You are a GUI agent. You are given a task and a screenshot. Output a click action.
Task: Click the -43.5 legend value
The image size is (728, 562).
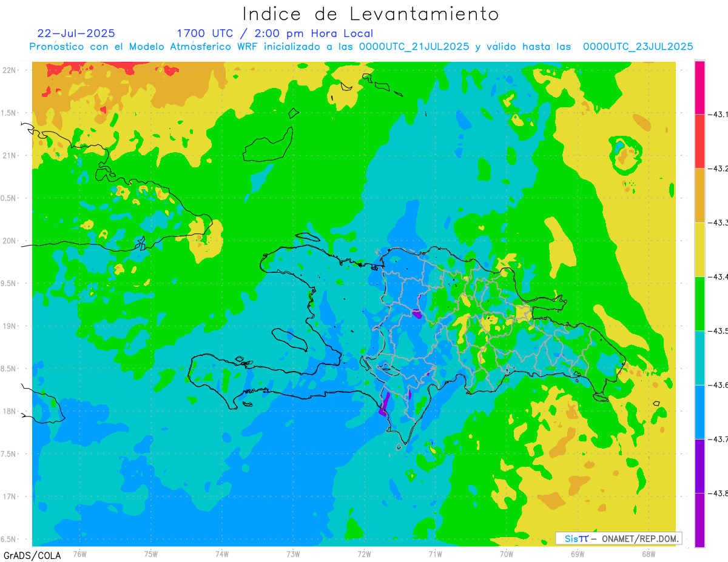(x=717, y=331)
